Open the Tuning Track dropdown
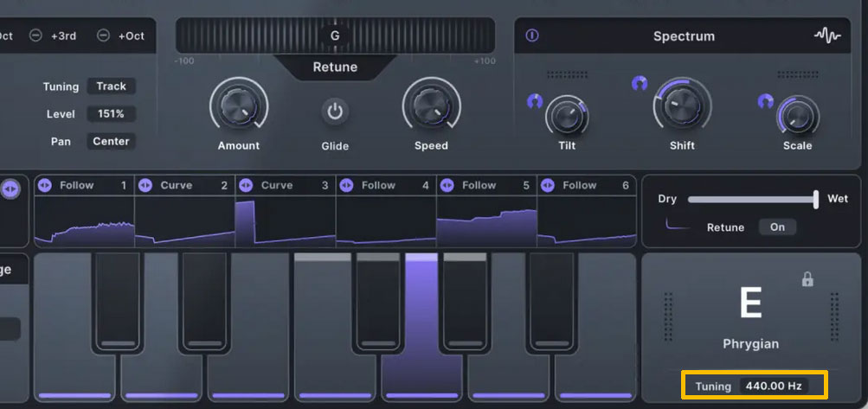Screen dimensions: 868x409 coord(111,86)
